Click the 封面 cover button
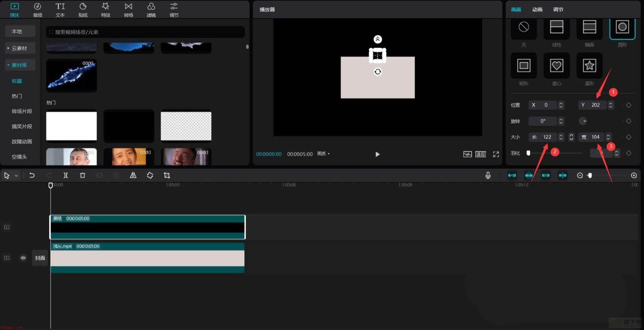The width and height of the screenshot is (644, 330). click(x=40, y=258)
